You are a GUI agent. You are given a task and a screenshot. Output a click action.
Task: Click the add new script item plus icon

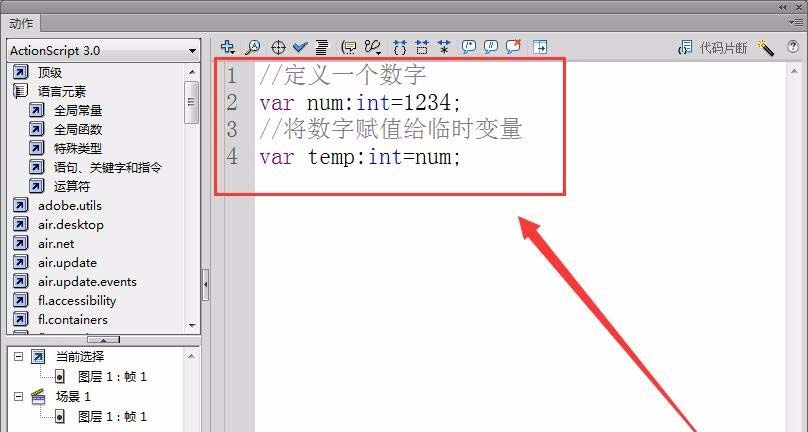coord(227,47)
